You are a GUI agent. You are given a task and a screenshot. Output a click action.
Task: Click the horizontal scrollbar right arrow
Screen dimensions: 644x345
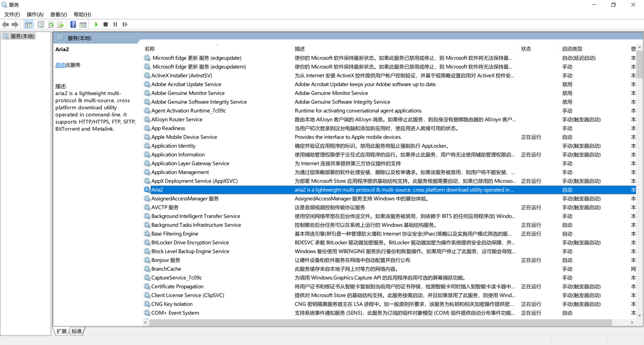pyautogui.click(x=632, y=322)
